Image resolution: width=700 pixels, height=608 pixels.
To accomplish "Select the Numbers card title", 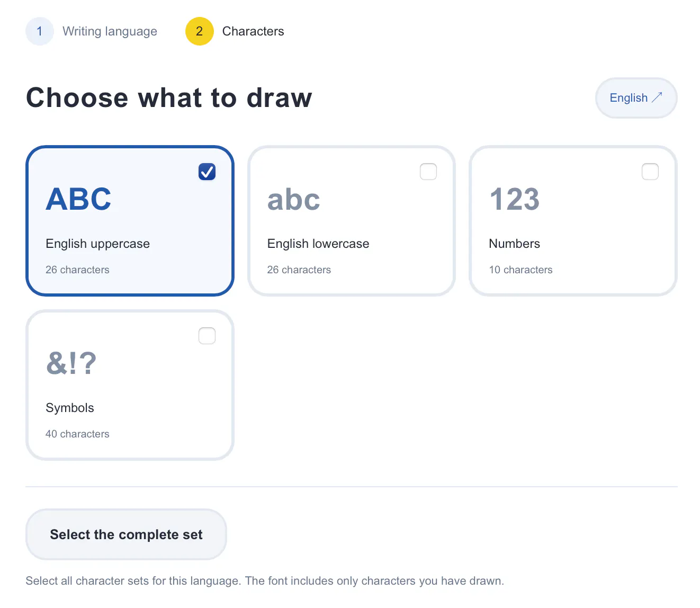I will click(x=514, y=244).
